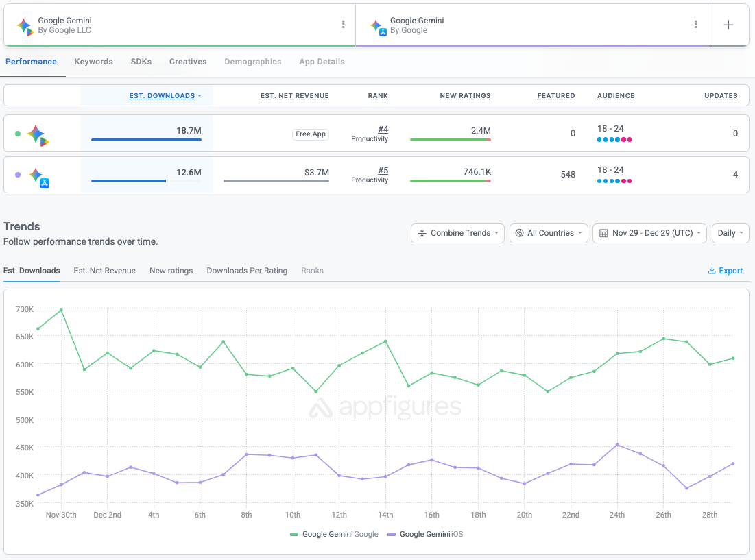Select the Est. Net Revenue trend tab
The width and height of the screenshot is (755, 560).
click(104, 271)
